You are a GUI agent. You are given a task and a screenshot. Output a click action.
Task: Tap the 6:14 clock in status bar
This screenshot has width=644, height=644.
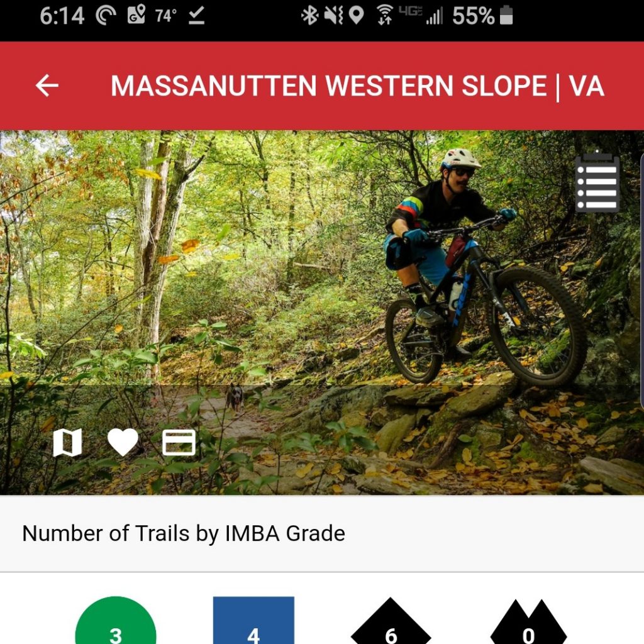tap(62, 16)
